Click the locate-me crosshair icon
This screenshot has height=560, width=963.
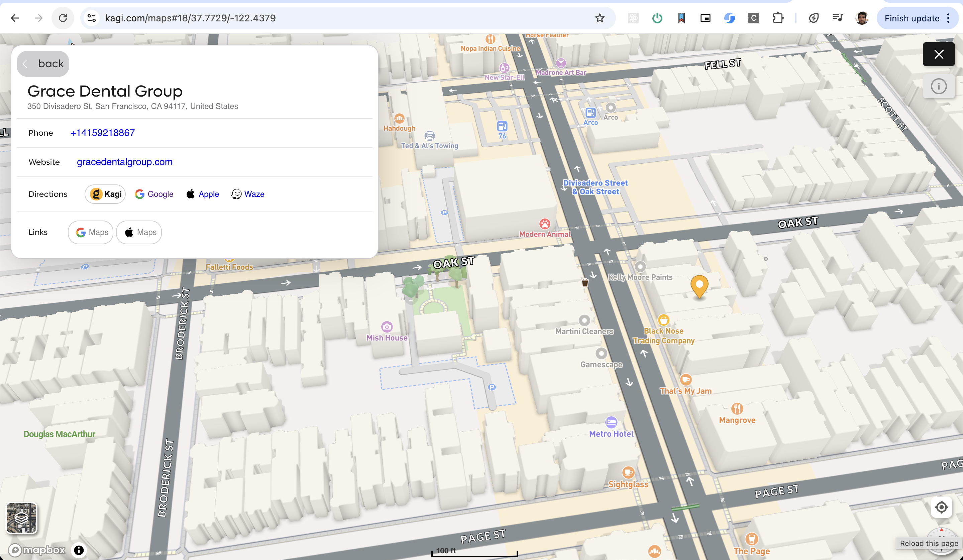pyautogui.click(x=941, y=507)
